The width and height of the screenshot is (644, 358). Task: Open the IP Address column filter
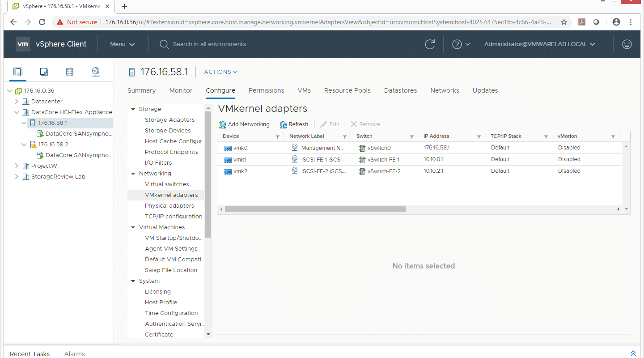point(479,136)
